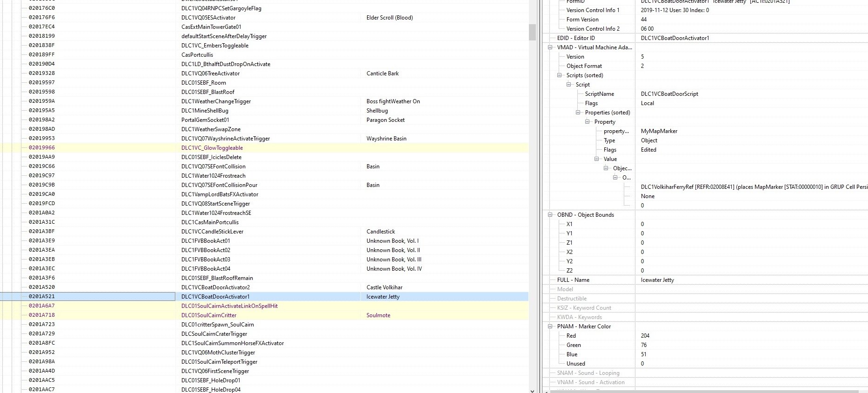Collapse the PNAM - Marker Color node
868x393 pixels.
pyautogui.click(x=550, y=326)
